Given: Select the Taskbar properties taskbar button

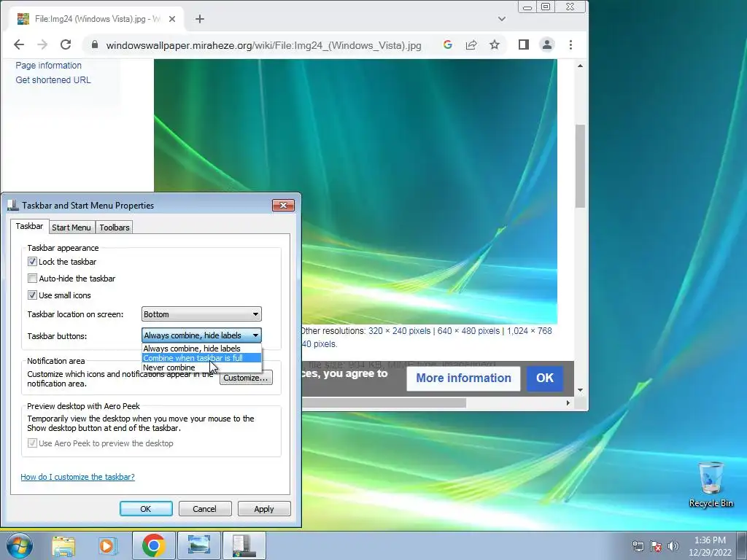Looking at the screenshot, I should click(x=244, y=545).
